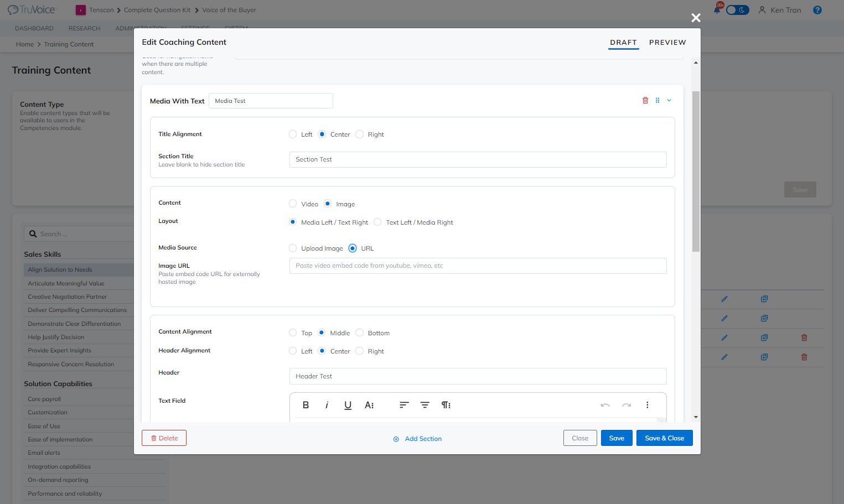
Task: Open the RESEARCH menu
Action: click(84, 28)
